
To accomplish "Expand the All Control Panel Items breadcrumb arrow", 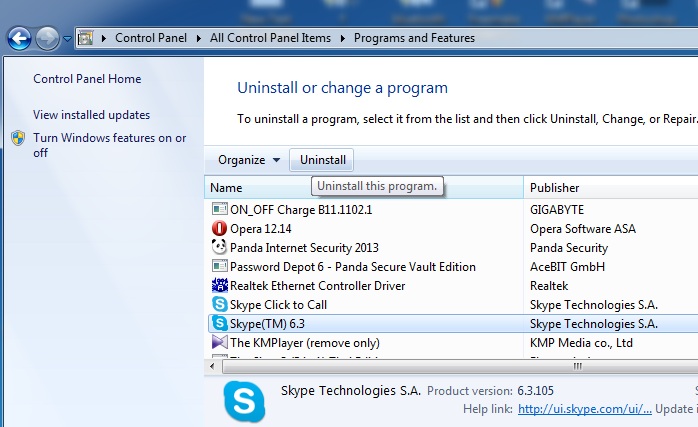I will [342, 39].
